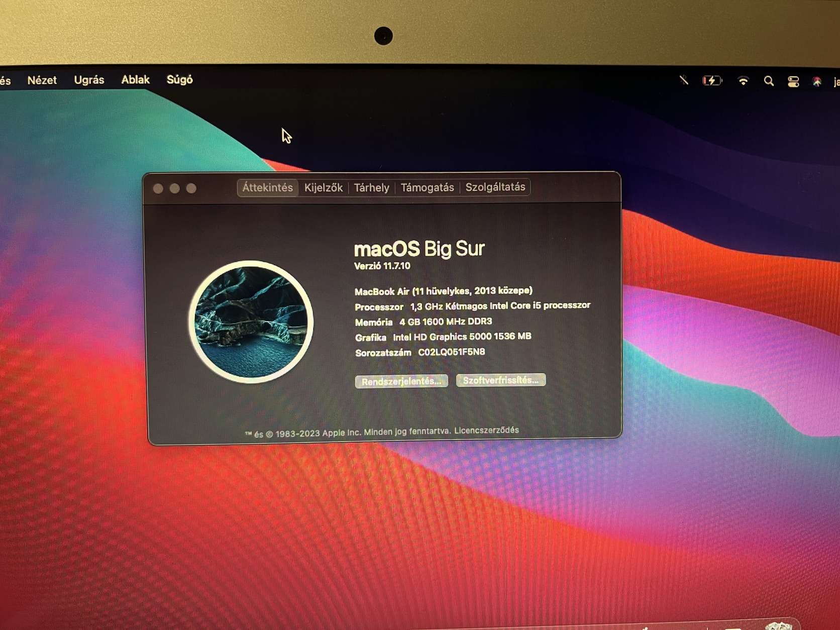Switch to the Áttekintés tab
Image resolution: width=840 pixels, height=630 pixels.
point(267,188)
